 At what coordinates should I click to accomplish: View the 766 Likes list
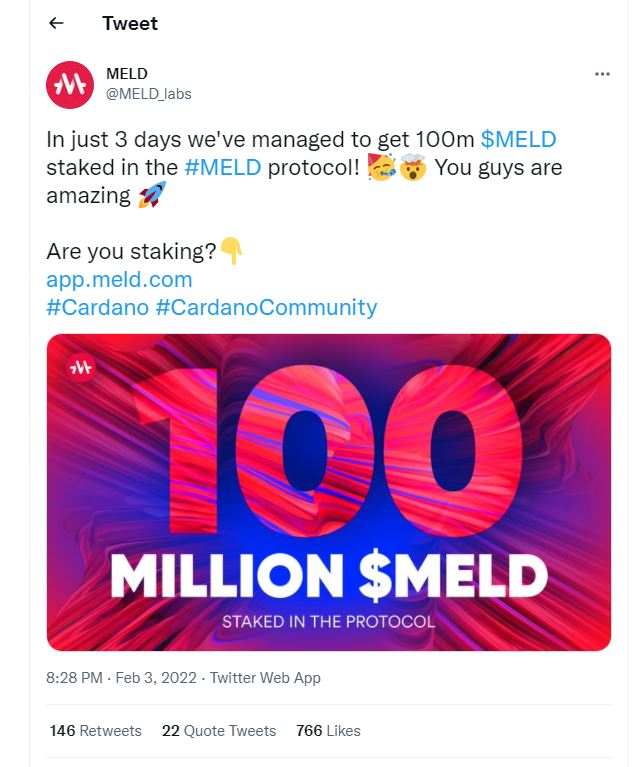[328, 730]
